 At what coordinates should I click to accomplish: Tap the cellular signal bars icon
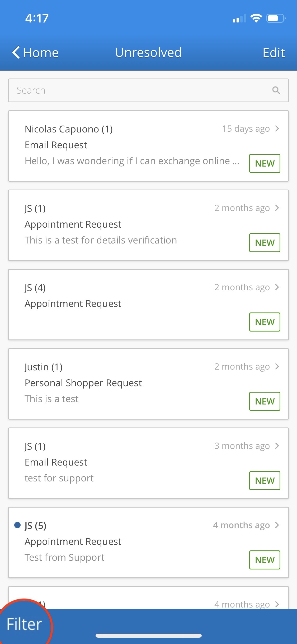point(239,19)
